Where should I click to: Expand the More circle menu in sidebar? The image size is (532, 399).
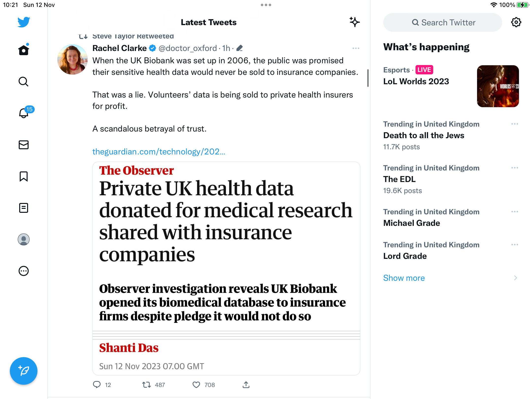[24, 271]
